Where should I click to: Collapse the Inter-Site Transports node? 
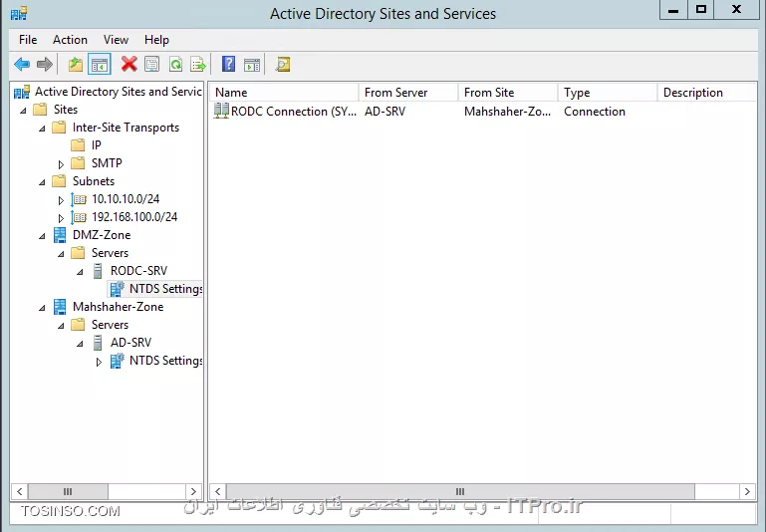pyautogui.click(x=42, y=129)
